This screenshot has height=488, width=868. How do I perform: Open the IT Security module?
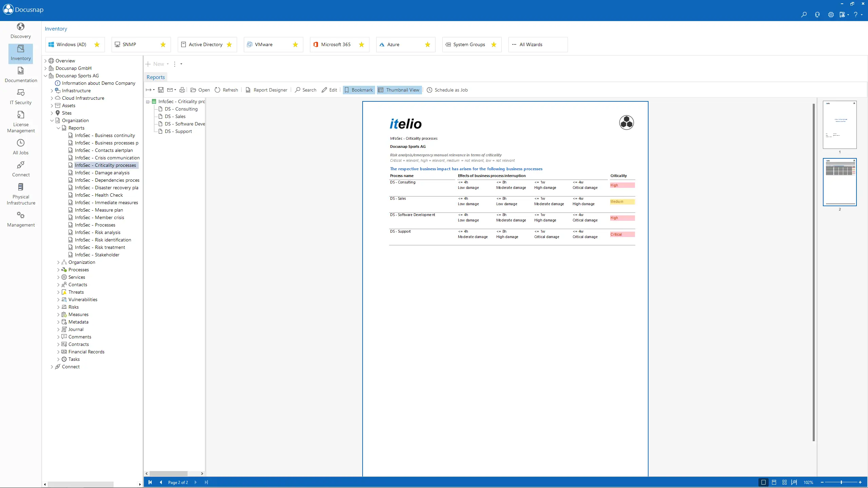point(21,97)
